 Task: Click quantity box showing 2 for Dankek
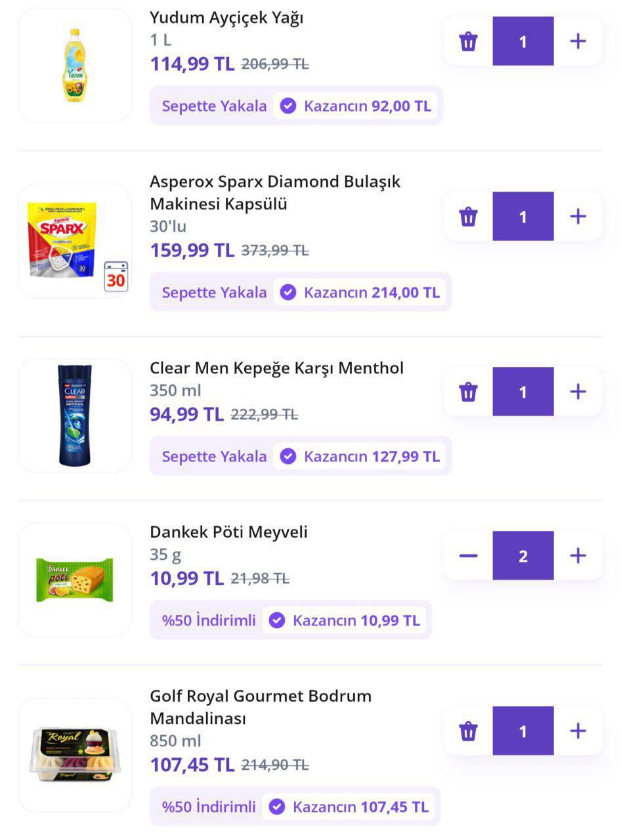pyautogui.click(x=523, y=556)
